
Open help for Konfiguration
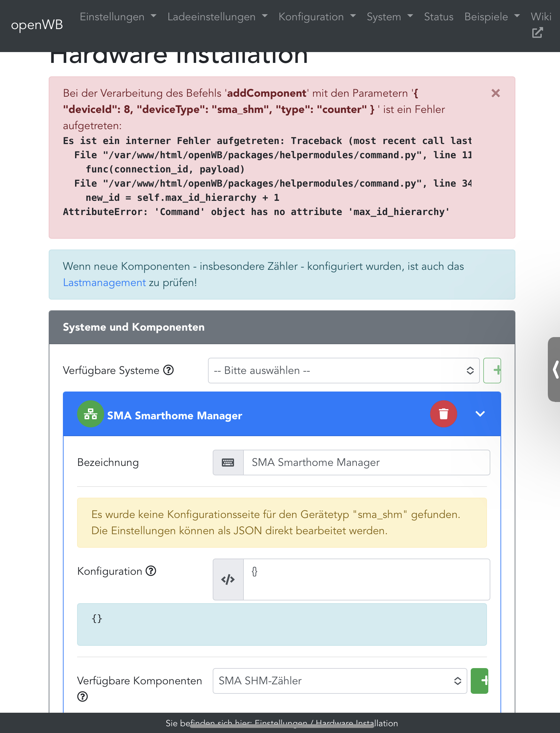coord(151,571)
